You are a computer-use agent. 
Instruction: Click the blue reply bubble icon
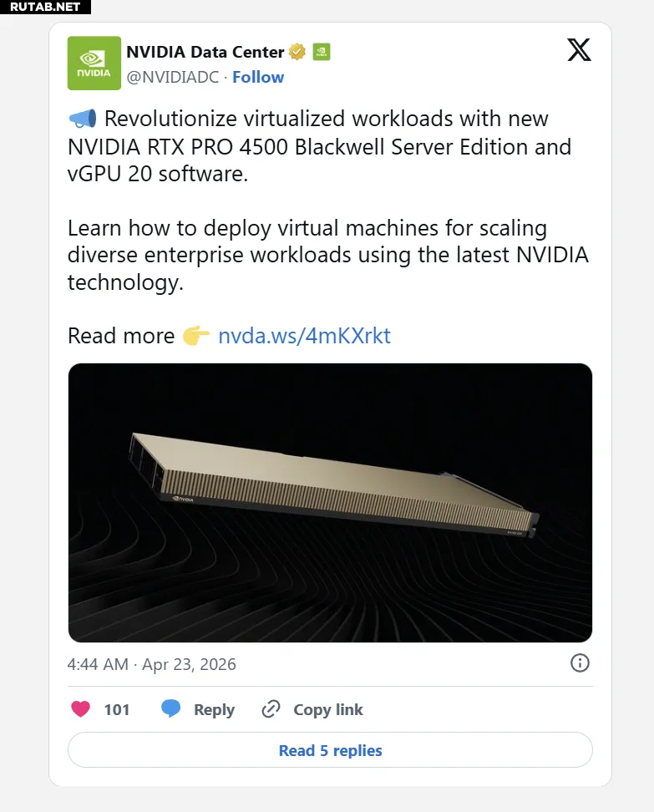[x=170, y=708]
